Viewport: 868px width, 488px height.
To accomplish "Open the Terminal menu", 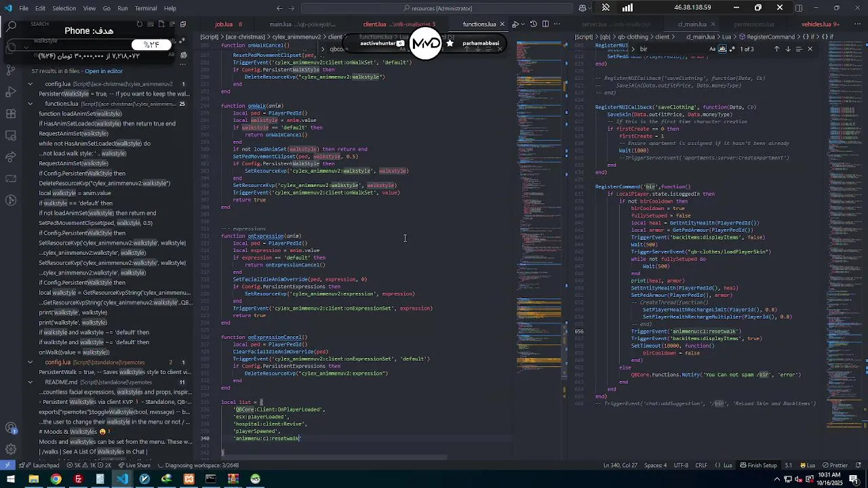I will point(146,8).
